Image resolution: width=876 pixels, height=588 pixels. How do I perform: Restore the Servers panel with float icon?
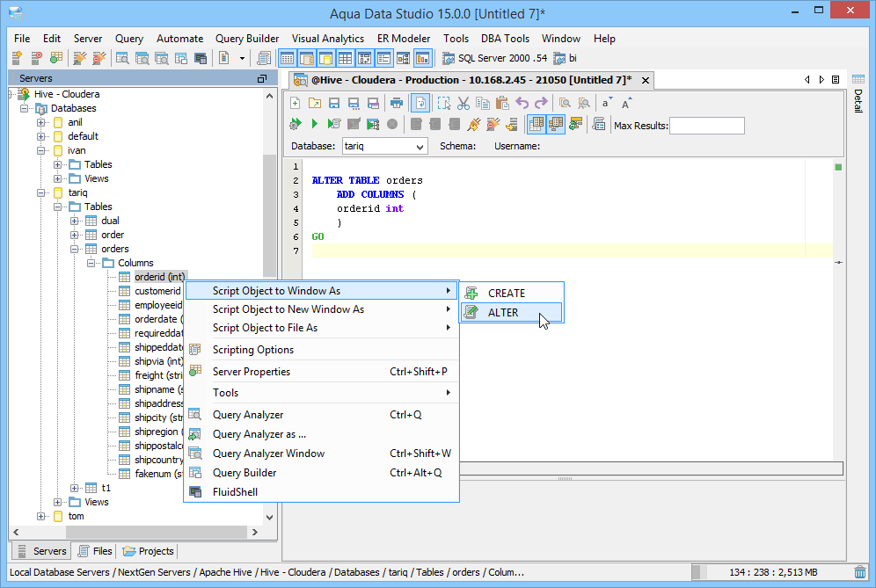(261, 79)
